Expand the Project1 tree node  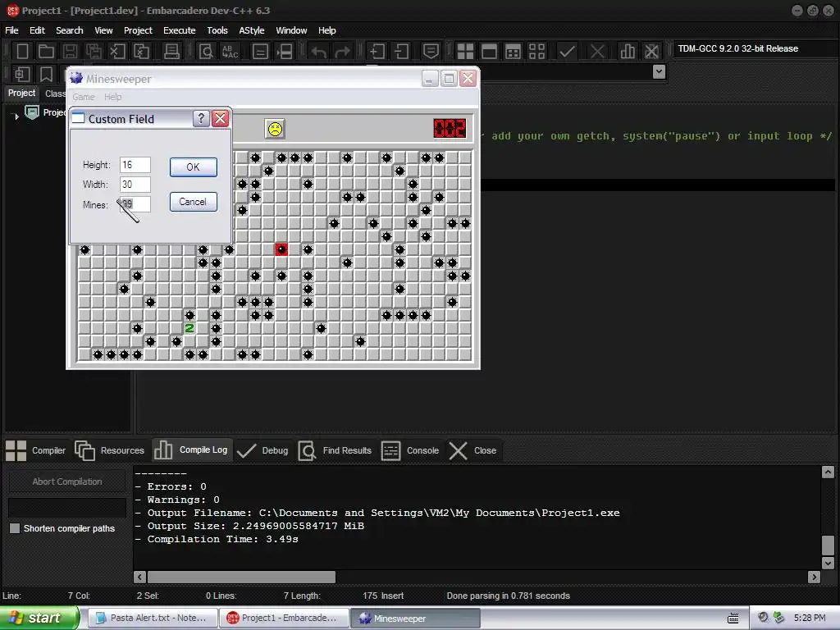pos(16,115)
